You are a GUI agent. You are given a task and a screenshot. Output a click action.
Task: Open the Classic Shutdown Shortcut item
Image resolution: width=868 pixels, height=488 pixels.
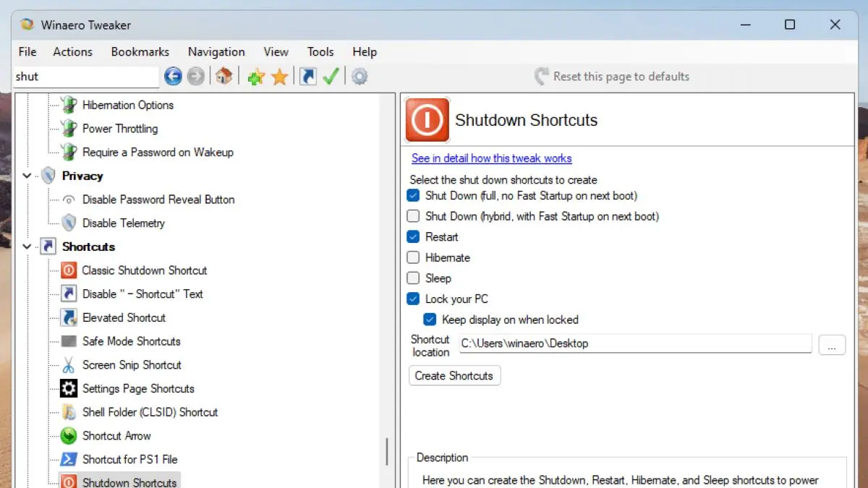click(x=144, y=270)
